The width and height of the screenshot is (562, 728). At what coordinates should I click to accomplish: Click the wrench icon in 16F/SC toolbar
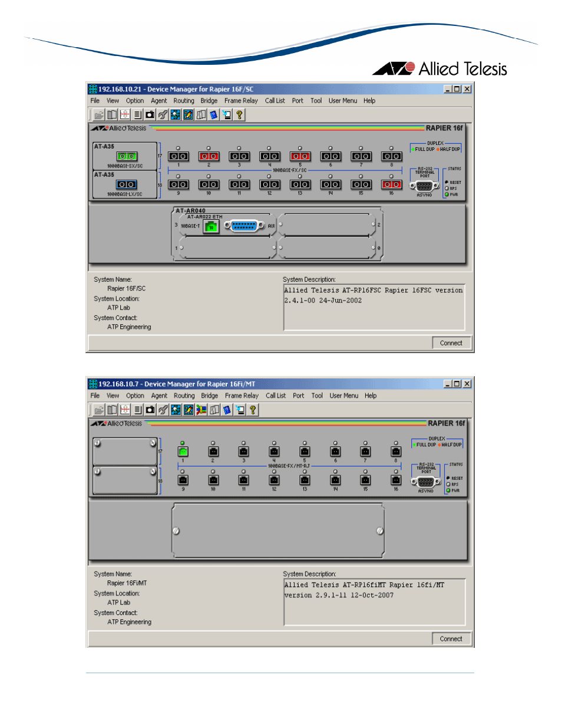coord(163,115)
